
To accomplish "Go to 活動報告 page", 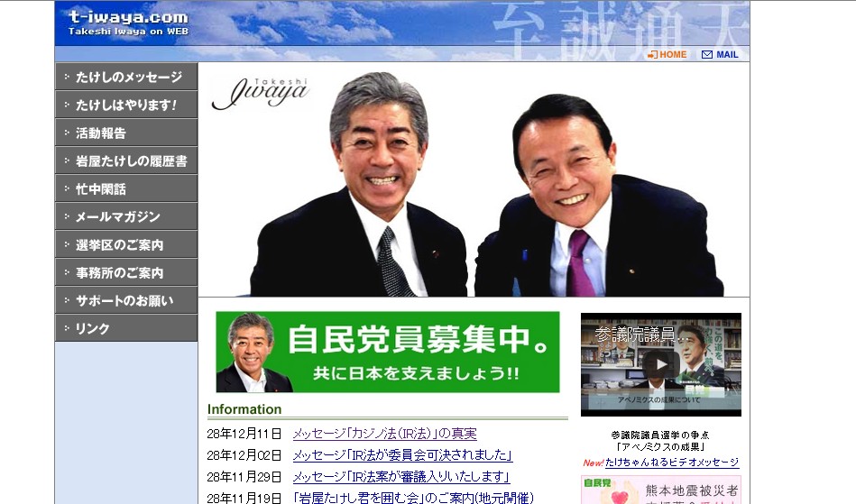I will coord(126,133).
